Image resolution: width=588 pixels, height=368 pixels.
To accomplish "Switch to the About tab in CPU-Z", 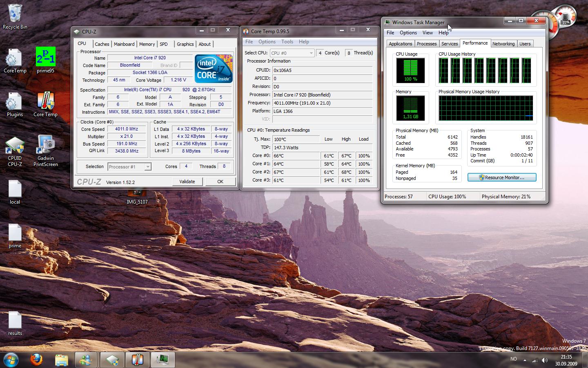I will (205, 44).
